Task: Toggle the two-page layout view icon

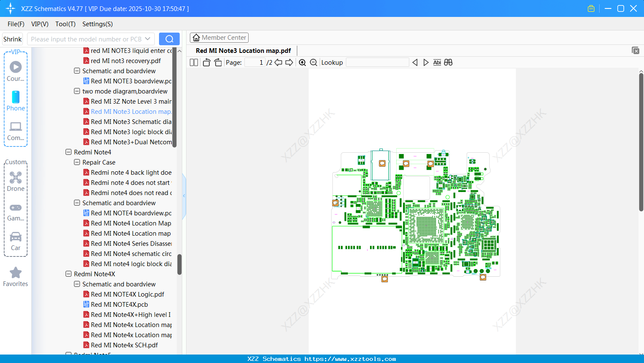Action: (194, 63)
